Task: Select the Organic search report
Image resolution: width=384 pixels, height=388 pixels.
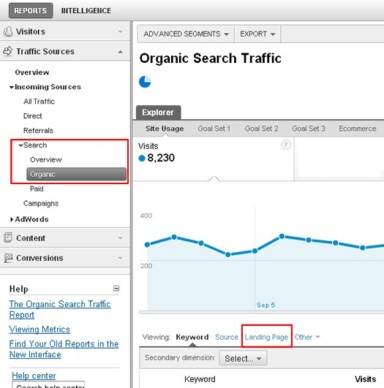Action: pos(76,174)
